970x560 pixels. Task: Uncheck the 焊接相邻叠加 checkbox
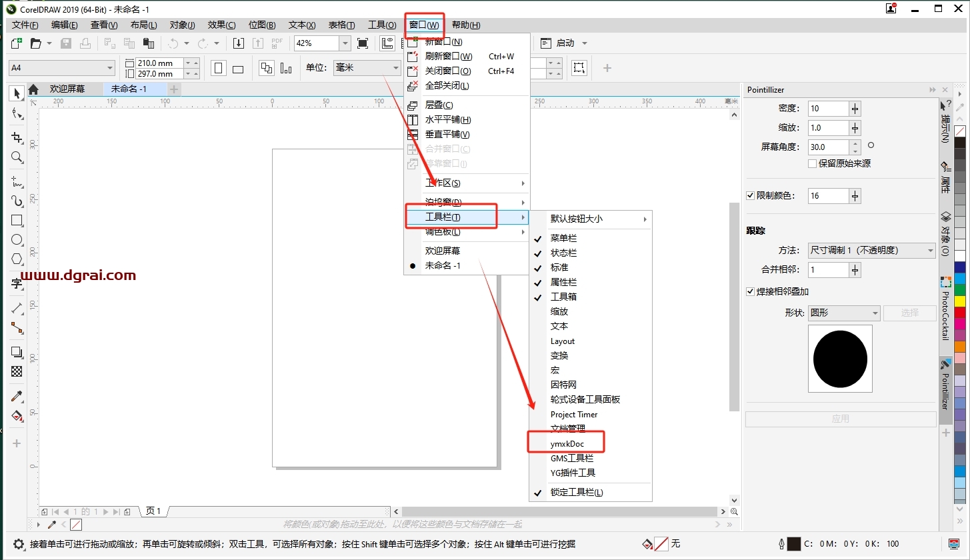point(751,292)
